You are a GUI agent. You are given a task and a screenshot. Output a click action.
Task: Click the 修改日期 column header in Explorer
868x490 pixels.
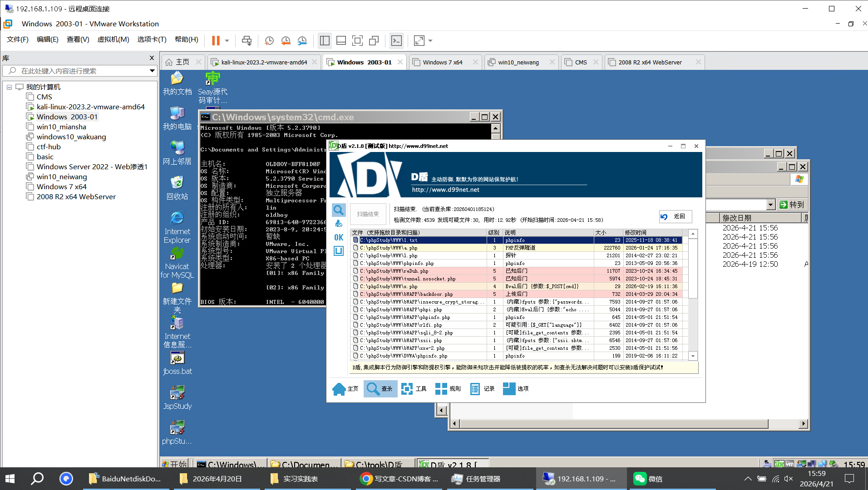pyautogui.click(x=760, y=218)
